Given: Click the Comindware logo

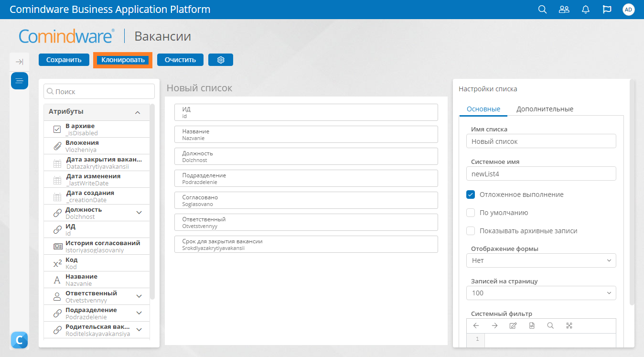Looking at the screenshot, I should [x=66, y=36].
